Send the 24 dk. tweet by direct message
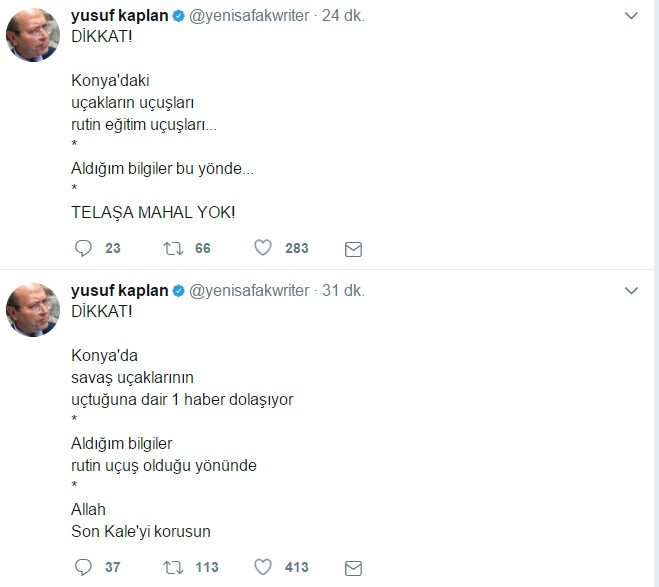The image size is (659, 587). pyautogui.click(x=353, y=248)
